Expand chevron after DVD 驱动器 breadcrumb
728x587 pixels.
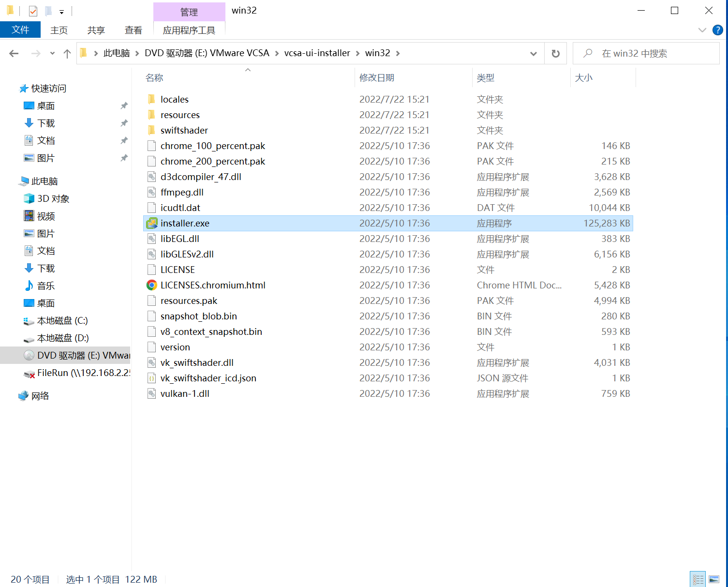(x=277, y=53)
